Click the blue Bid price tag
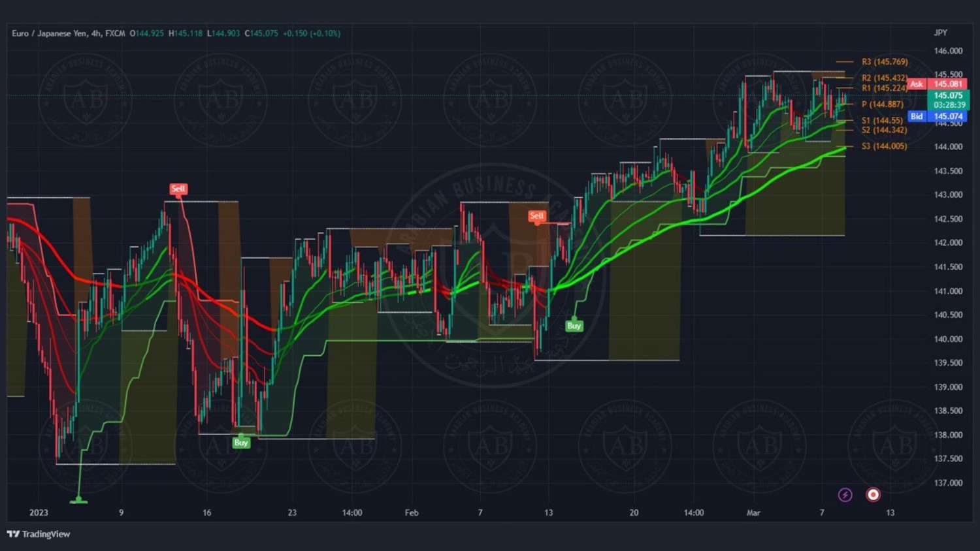980x551 pixels. coord(937,116)
